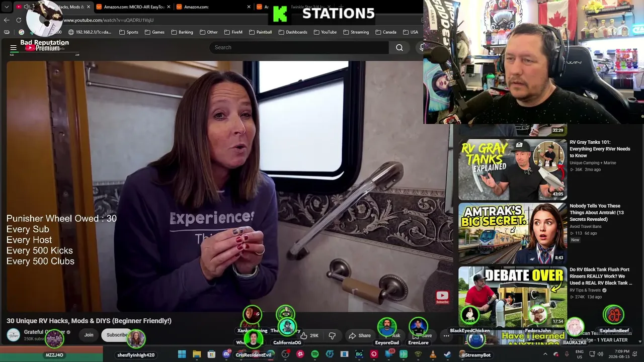Open the 192.168.2.1 router bookmark
Screen dimensions: 644x362
pos(90,32)
